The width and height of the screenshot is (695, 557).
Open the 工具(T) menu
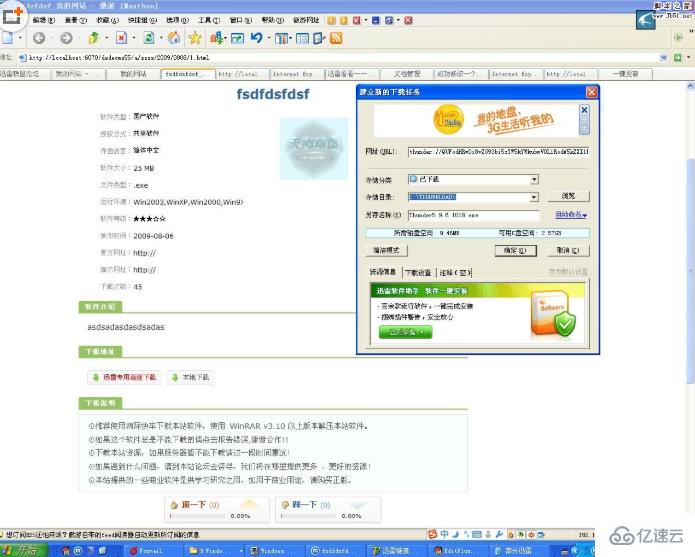click(x=209, y=20)
